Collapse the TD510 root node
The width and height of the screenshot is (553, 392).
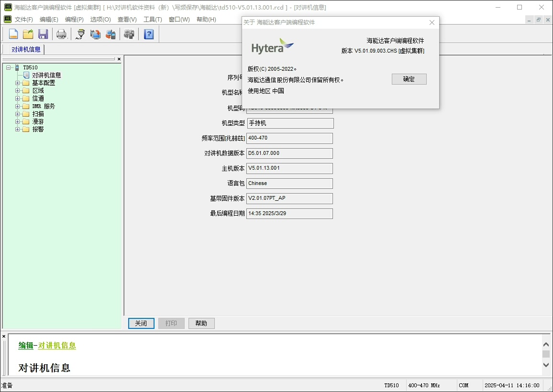pos(9,68)
